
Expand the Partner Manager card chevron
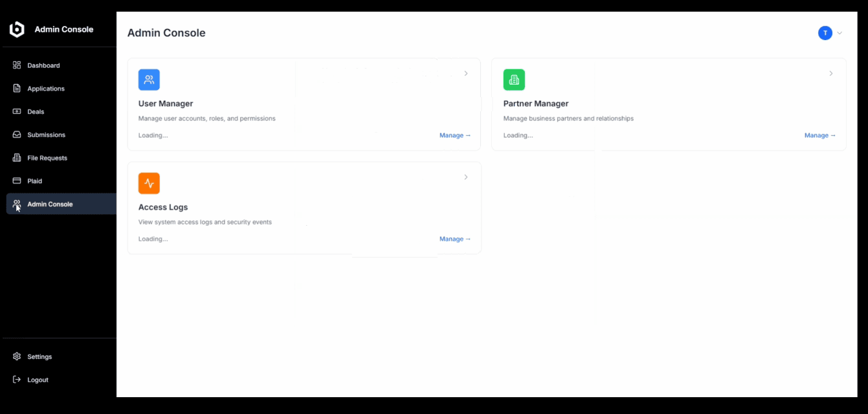click(831, 73)
